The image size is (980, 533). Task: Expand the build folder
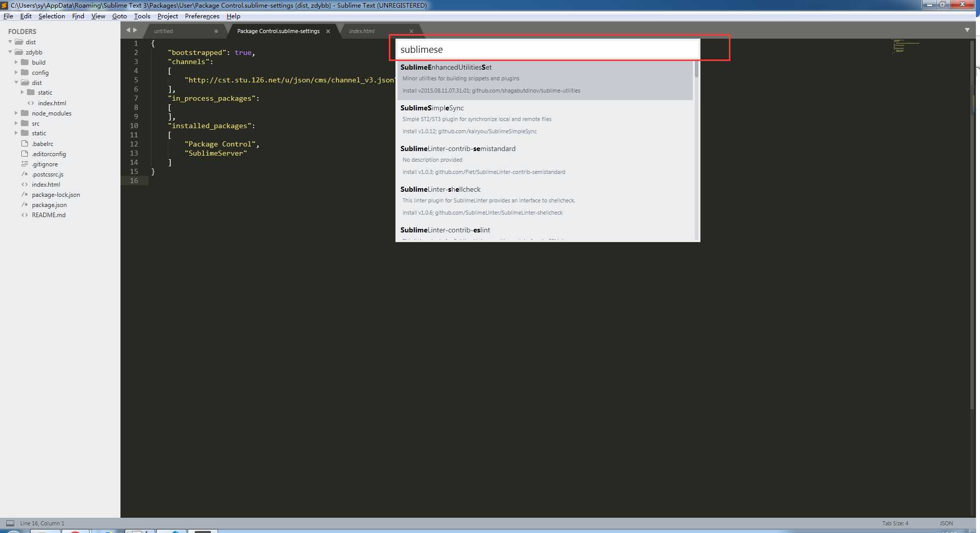click(x=16, y=62)
